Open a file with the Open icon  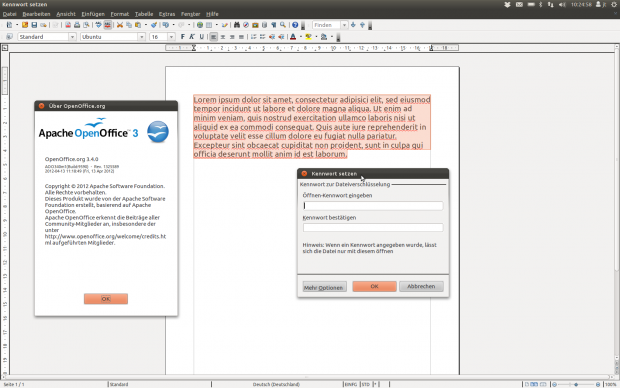[x=25, y=25]
